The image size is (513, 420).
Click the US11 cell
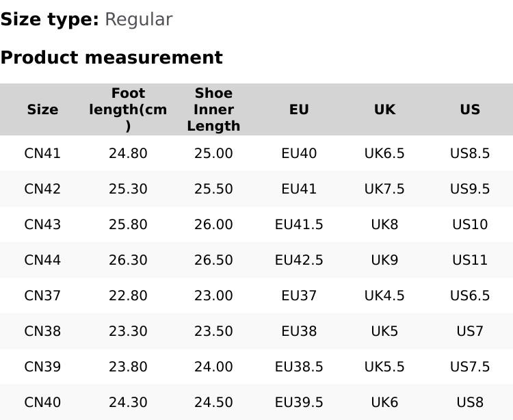470,260
